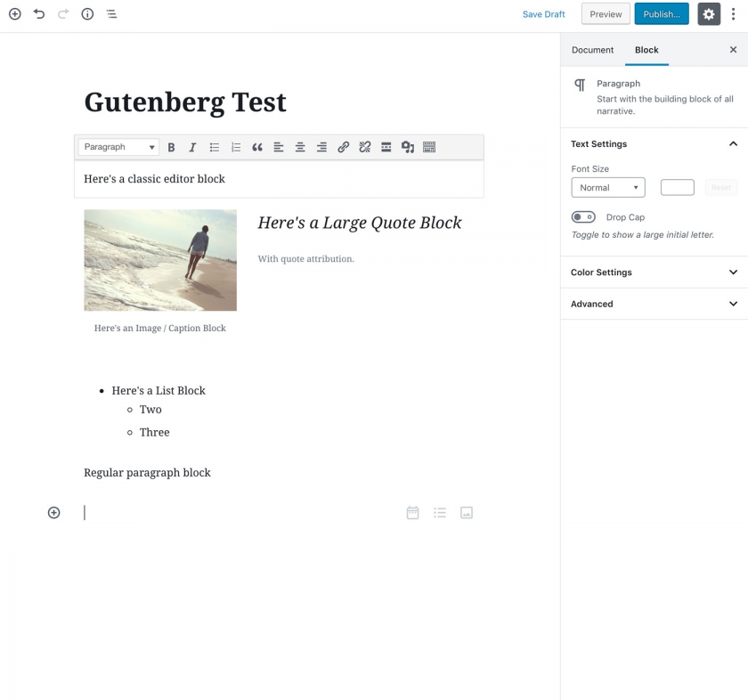Image resolution: width=748 pixels, height=700 pixels.
Task: Switch to the Block tab
Action: [x=646, y=50]
